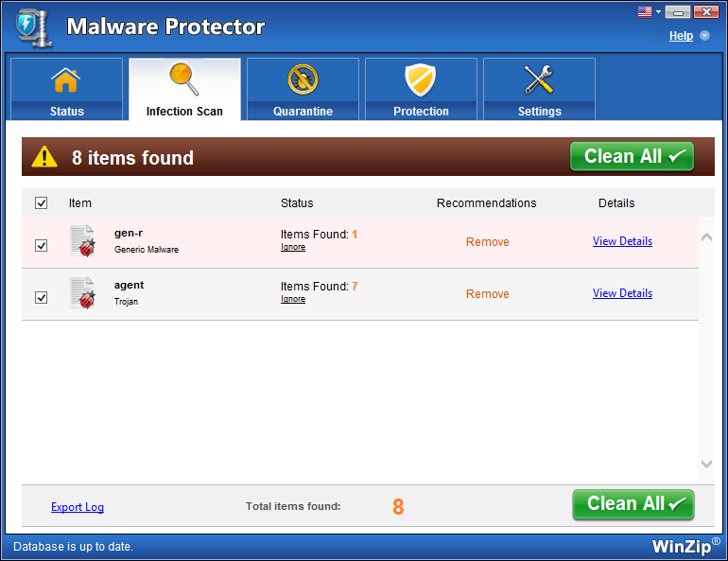Uncheck the gen-r Generic Malware checkbox
Image resolution: width=728 pixels, height=561 pixels.
coord(41,245)
